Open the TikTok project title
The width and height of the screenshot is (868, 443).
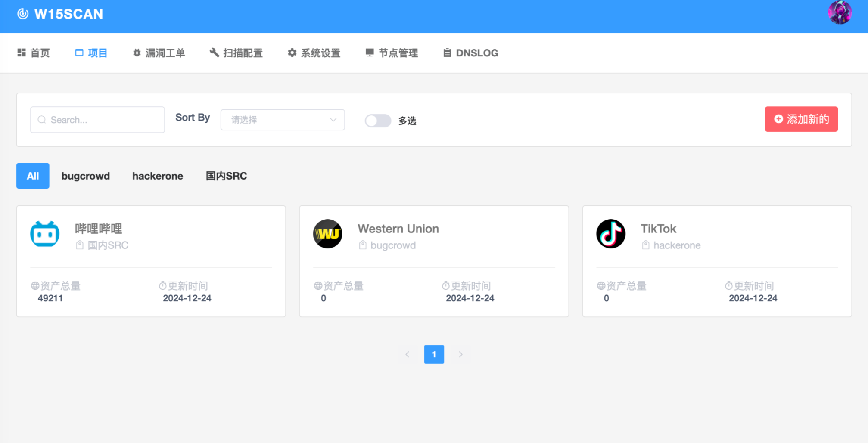tap(658, 229)
